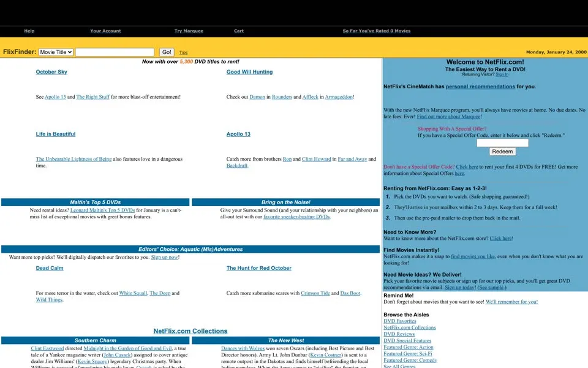Open the Cart link
The height and width of the screenshot is (368, 588).
coord(239,31)
